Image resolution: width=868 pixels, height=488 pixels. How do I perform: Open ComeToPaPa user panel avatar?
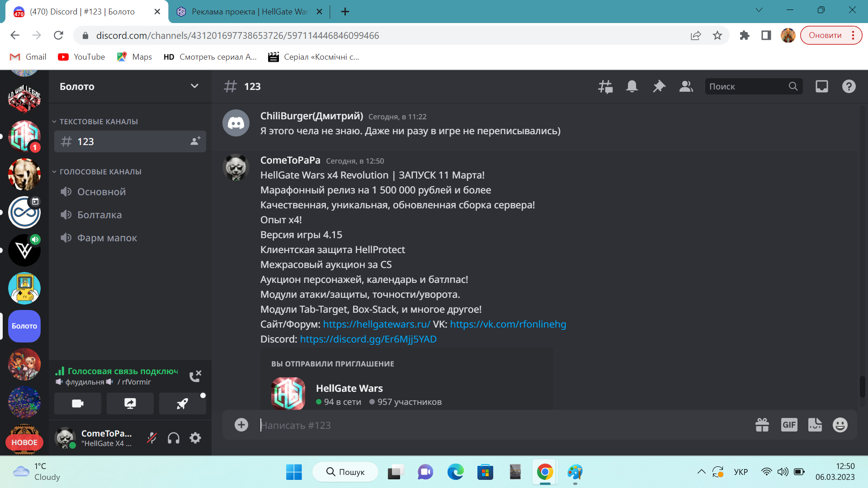coord(65,438)
